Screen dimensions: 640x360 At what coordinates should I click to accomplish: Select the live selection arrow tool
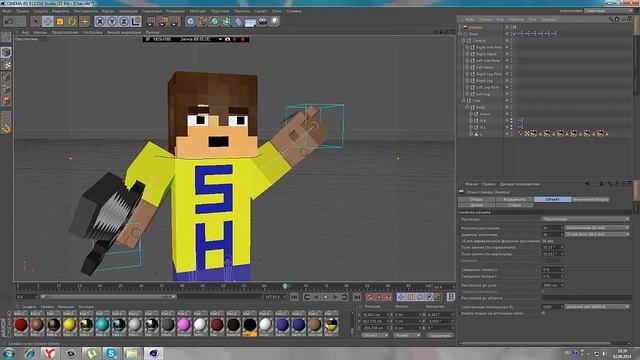36,21
